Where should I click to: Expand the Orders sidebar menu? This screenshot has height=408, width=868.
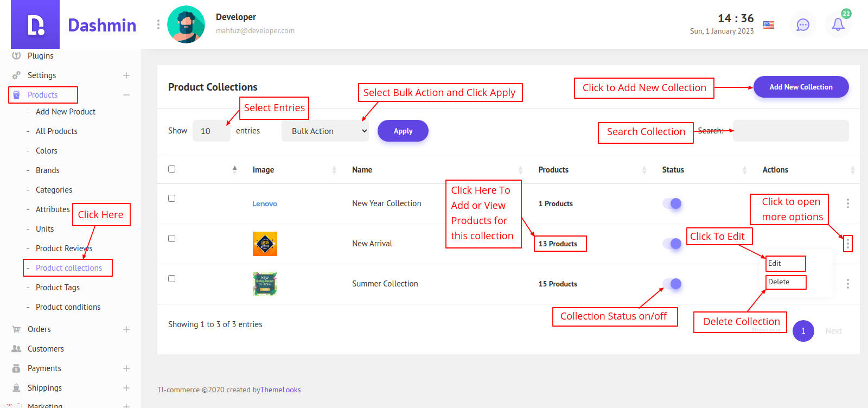[x=126, y=329]
